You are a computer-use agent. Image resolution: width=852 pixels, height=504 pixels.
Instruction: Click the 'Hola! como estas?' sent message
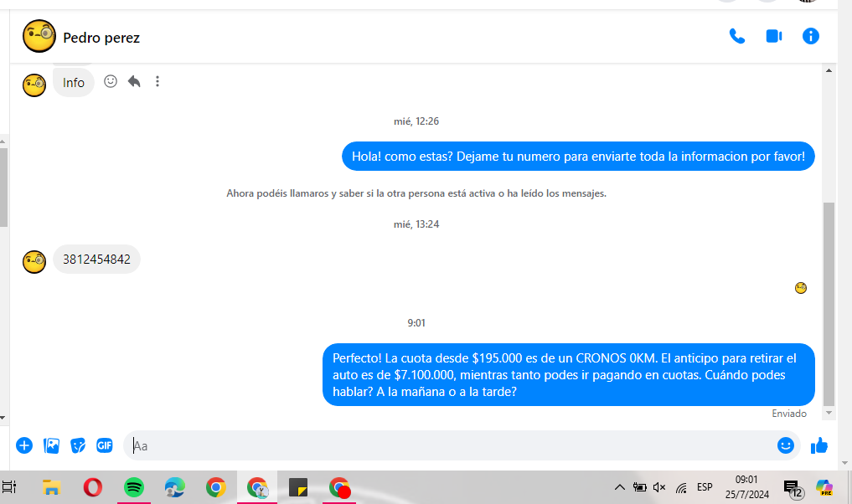coord(578,157)
